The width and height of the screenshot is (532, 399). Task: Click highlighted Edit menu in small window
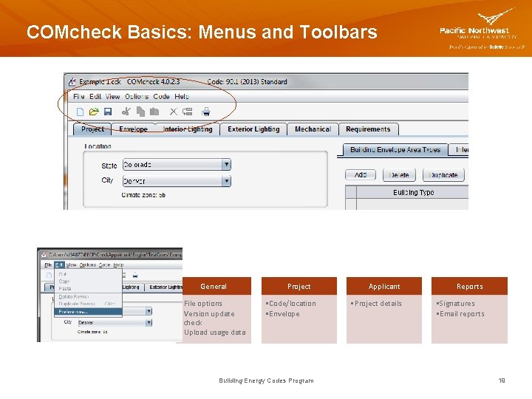coord(59,265)
